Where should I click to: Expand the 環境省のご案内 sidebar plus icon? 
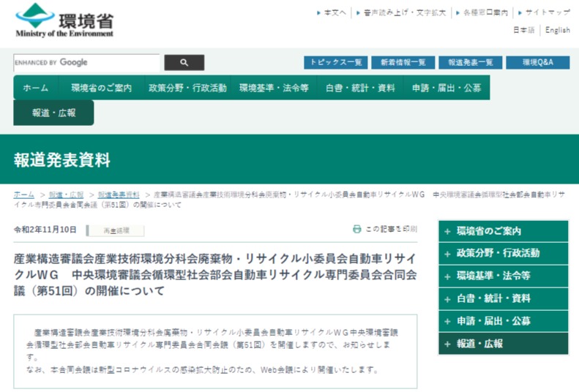coord(447,232)
